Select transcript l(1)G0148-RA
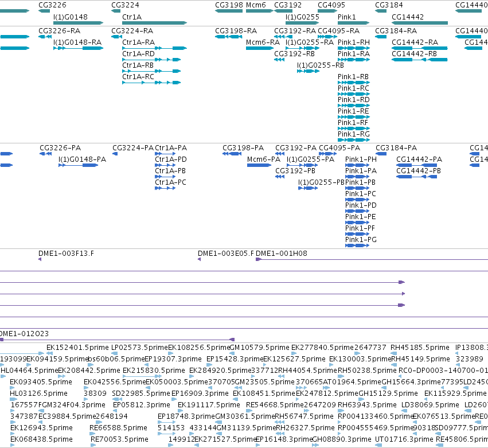 [77, 42]
